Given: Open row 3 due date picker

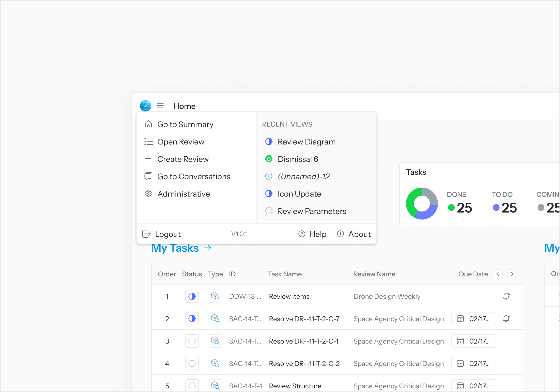Looking at the screenshot, I should pyautogui.click(x=473, y=341).
